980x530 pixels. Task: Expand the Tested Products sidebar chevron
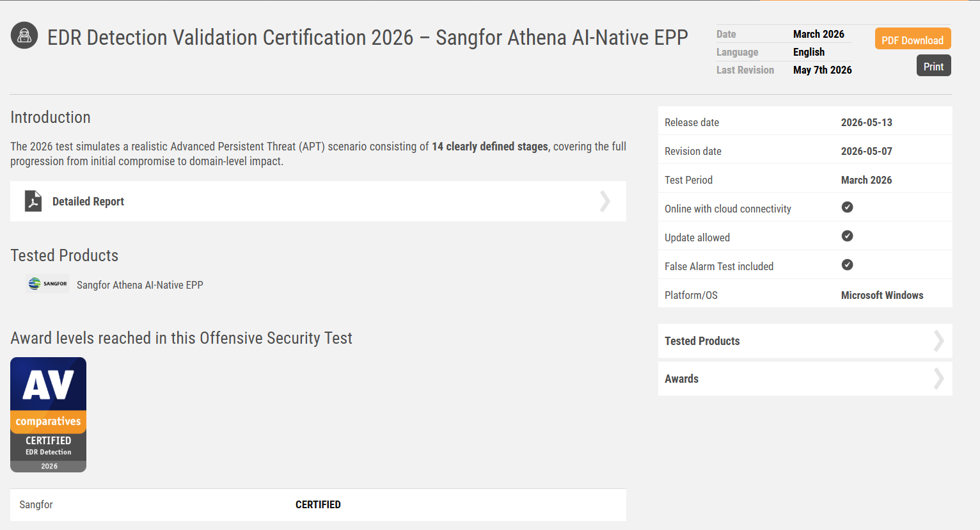[x=938, y=341]
